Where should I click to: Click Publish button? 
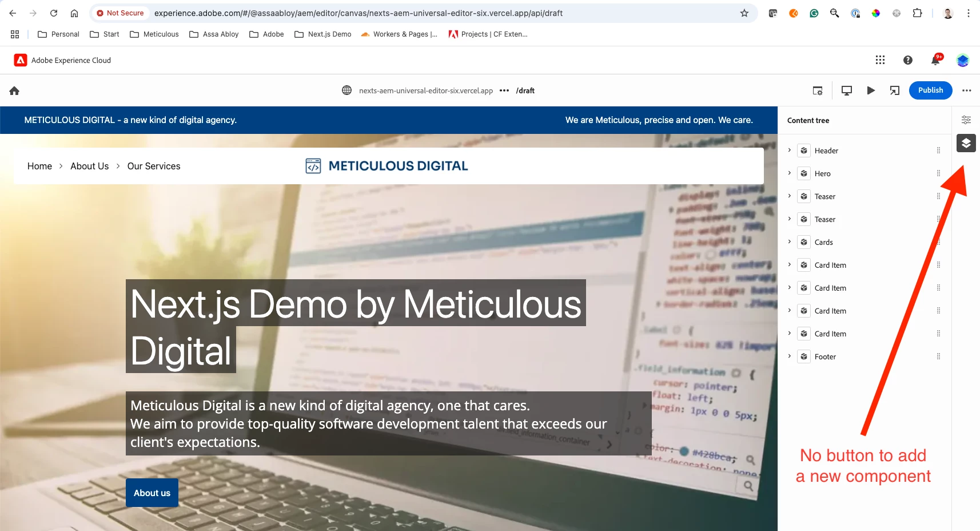tap(930, 90)
